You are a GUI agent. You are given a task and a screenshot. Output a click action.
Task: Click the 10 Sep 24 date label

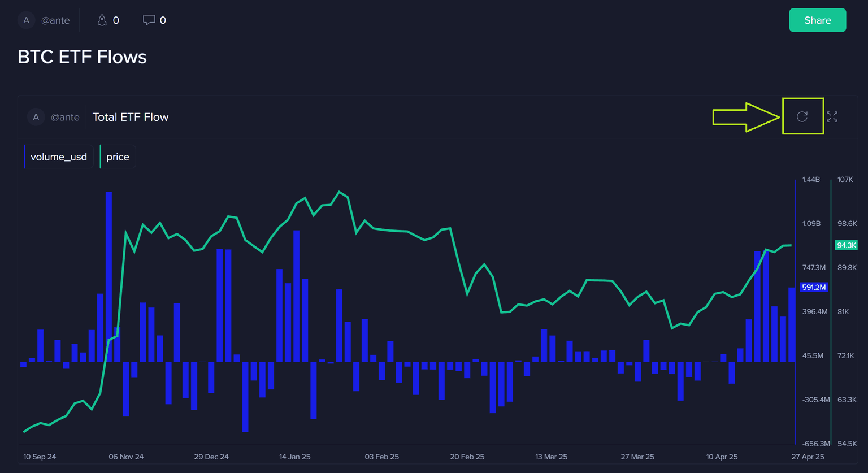[x=40, y=457]
